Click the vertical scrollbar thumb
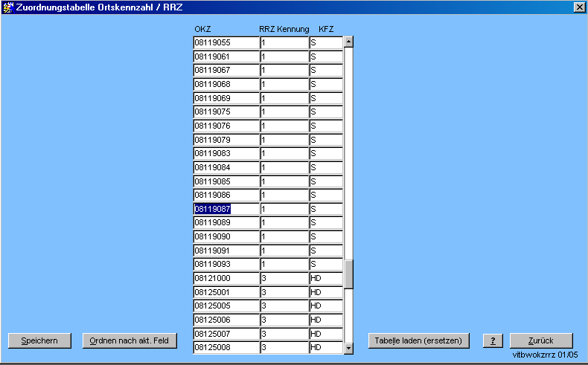The height and width of the screenshot is (365, 588). pyautogui.click(x=348, y=274)
